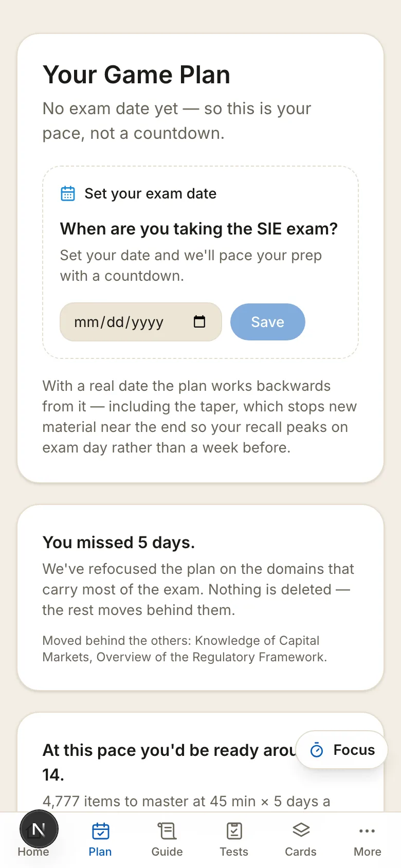Click the Moved behind the others note
401x868 pixels.
185,648
